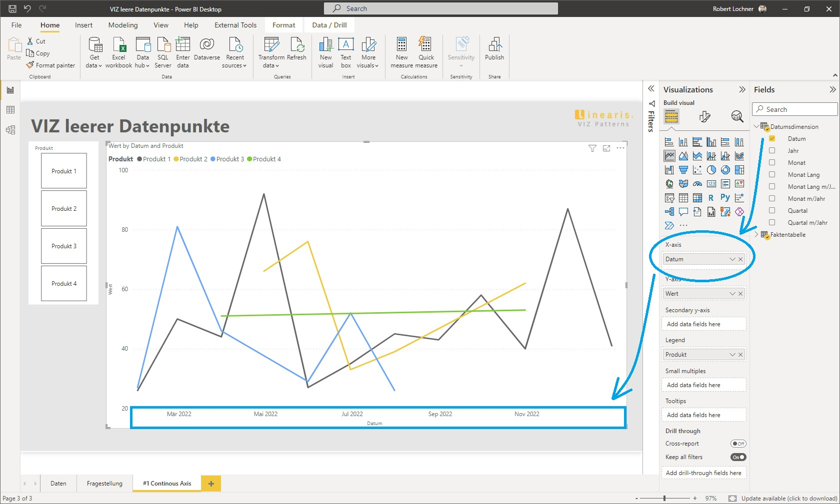Click the Update available link in status bar
The image size is (840, 504).
(785, 498)
